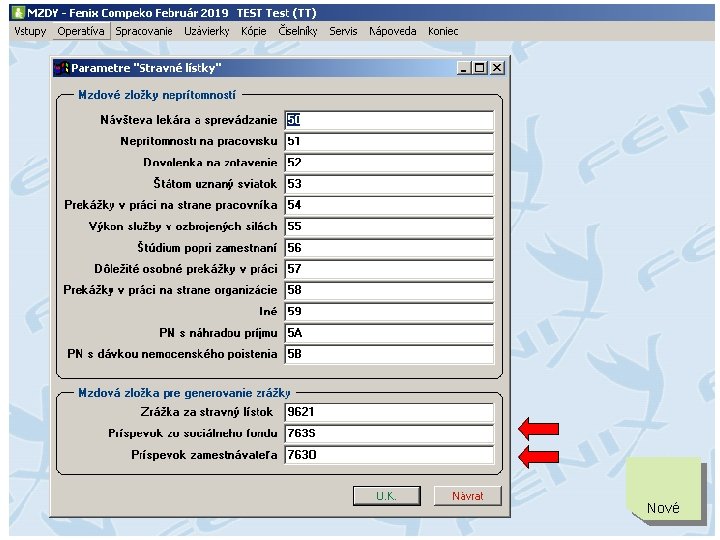Click the Príspevok zamestnávateľa label

coord(204,455)
